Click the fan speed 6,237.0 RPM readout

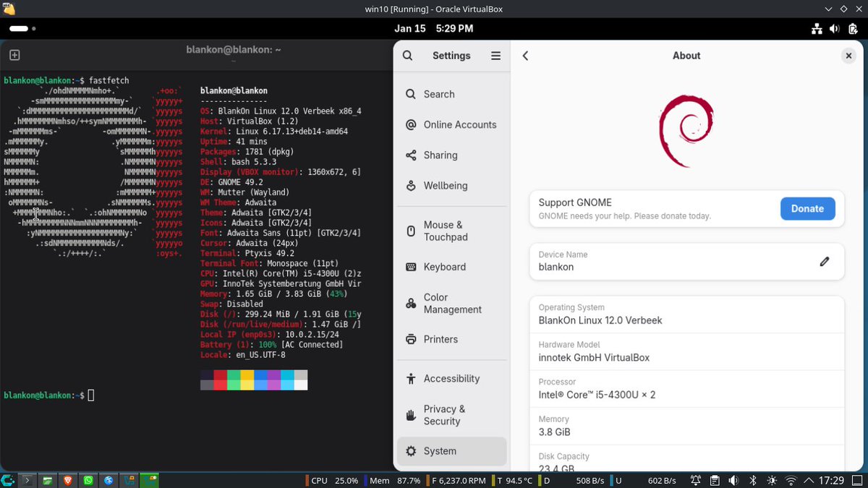point(456,480)
